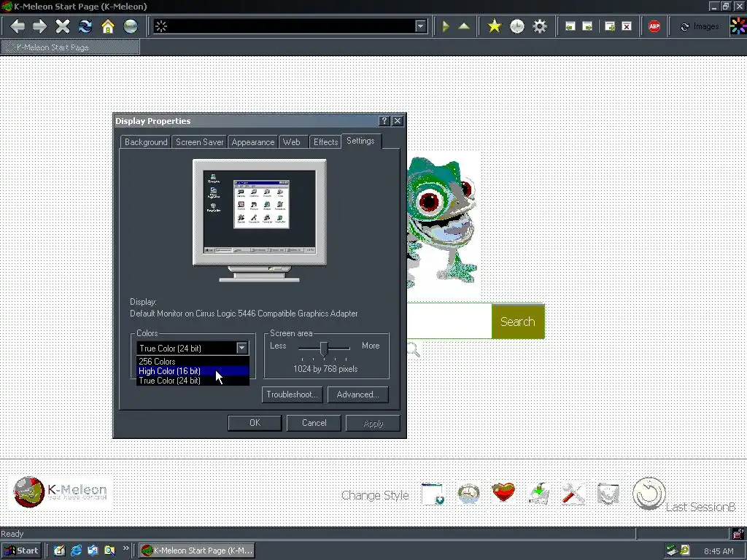
Task: Click the Last Session circular arrow icon
Action: (649, 494)
